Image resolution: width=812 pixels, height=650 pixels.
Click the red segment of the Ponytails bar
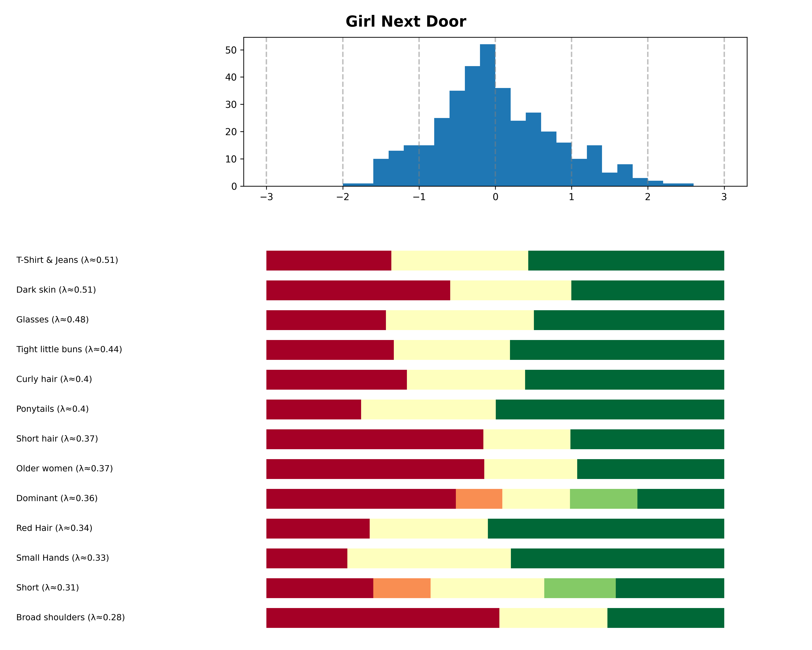(313, 409)
